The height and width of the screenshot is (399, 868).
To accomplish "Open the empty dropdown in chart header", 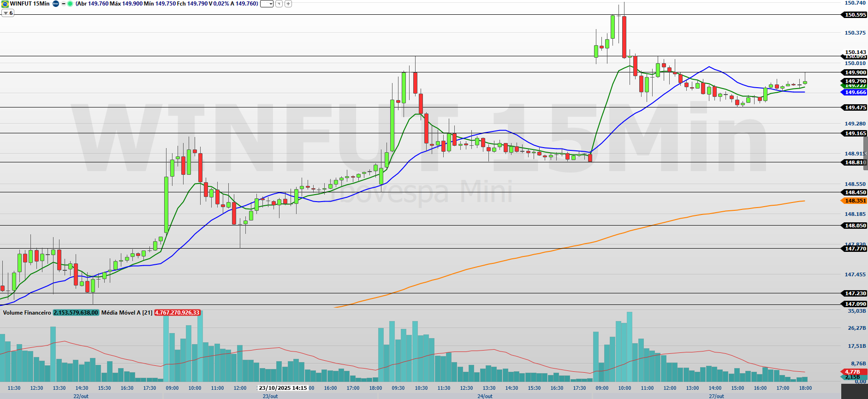I will point(267,4).
